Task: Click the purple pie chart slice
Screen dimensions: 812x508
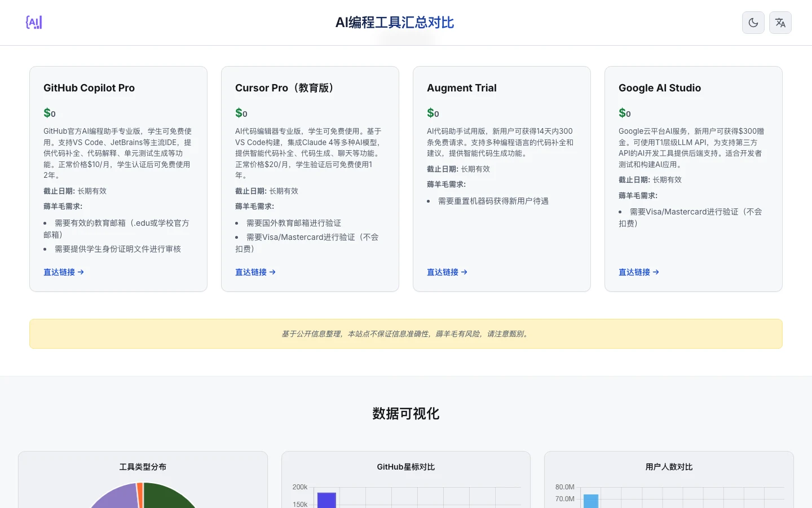Action: 116,498
